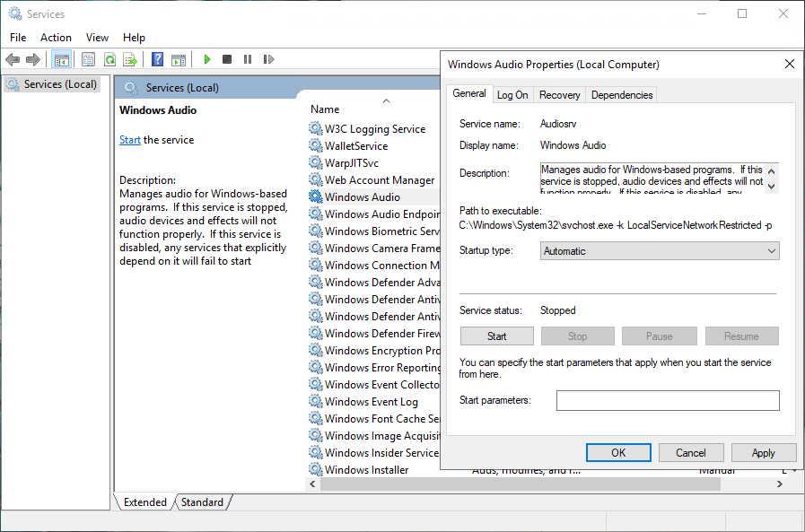Click the gear icon beside Windows Audio row

[315, 196]
